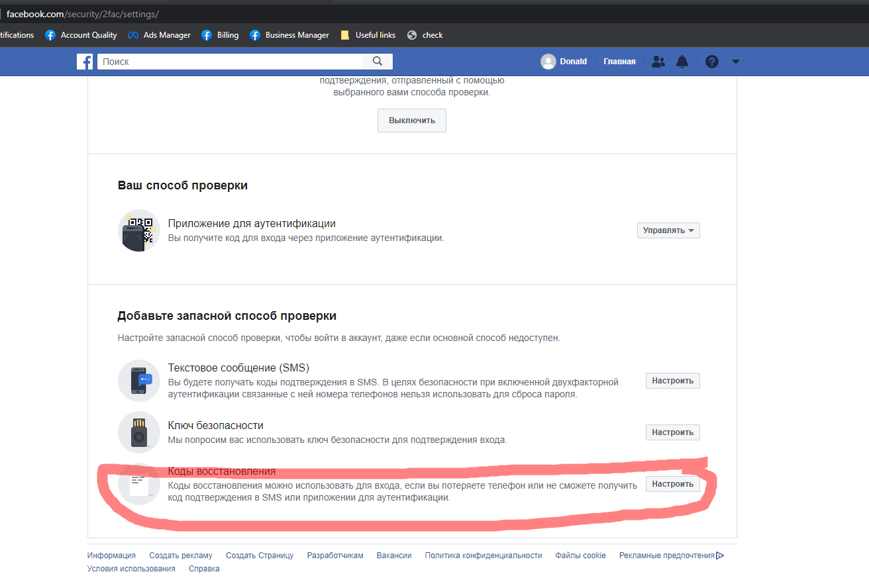The image size is (869, 588).
Task: Open the Файлы cookie footer link
Action: tap(580, 556)
